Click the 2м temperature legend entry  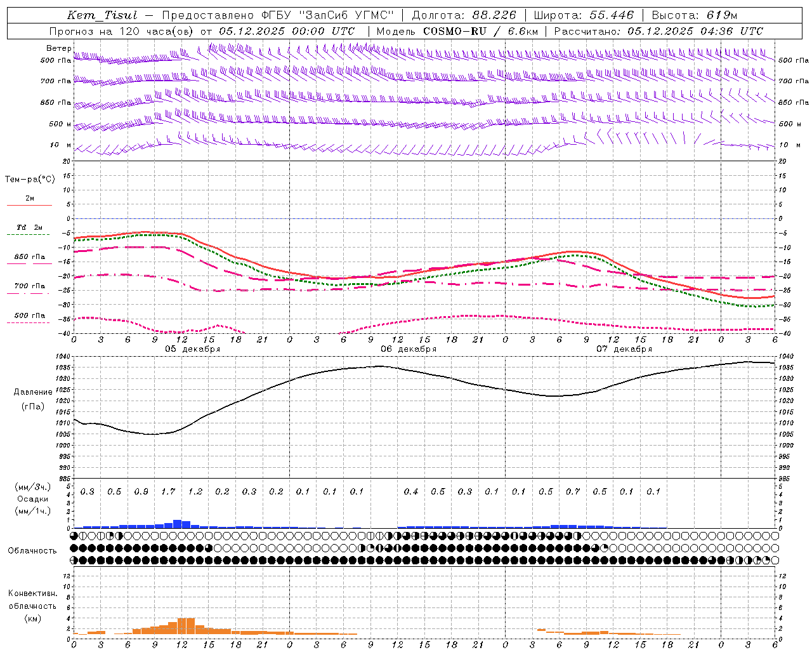pyautogui.click(x=30, y=199)
